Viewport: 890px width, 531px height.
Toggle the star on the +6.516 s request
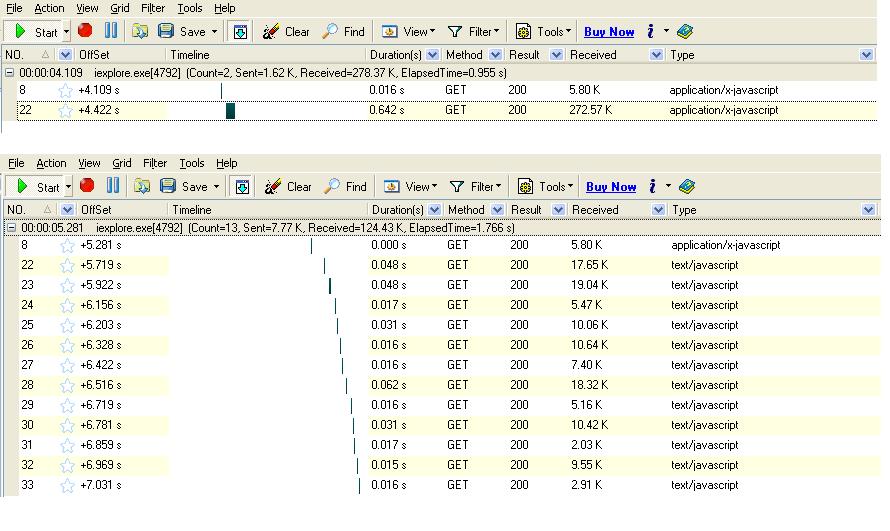67,385
